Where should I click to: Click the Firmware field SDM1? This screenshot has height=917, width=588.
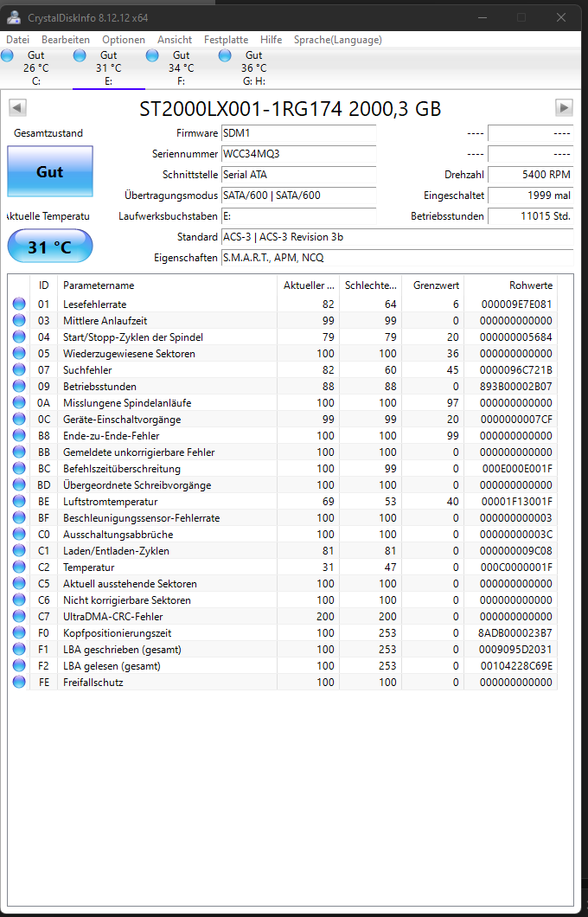point(298,133)
